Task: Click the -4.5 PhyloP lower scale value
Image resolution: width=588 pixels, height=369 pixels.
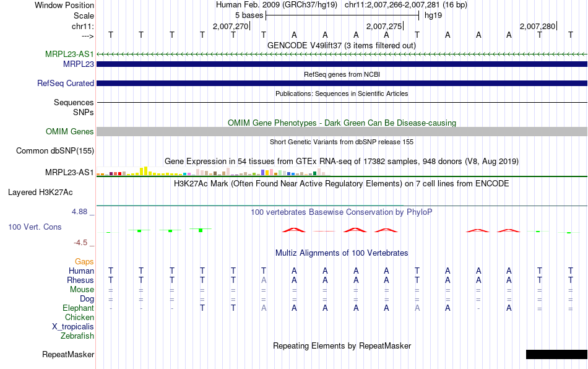Action: point(80,243)
